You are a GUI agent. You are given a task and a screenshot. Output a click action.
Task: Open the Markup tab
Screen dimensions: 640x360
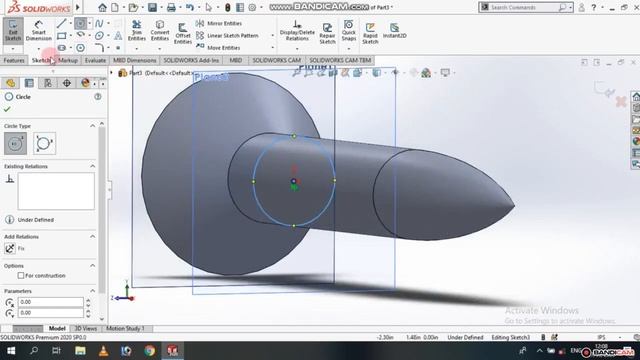click(x=68, y=60)
